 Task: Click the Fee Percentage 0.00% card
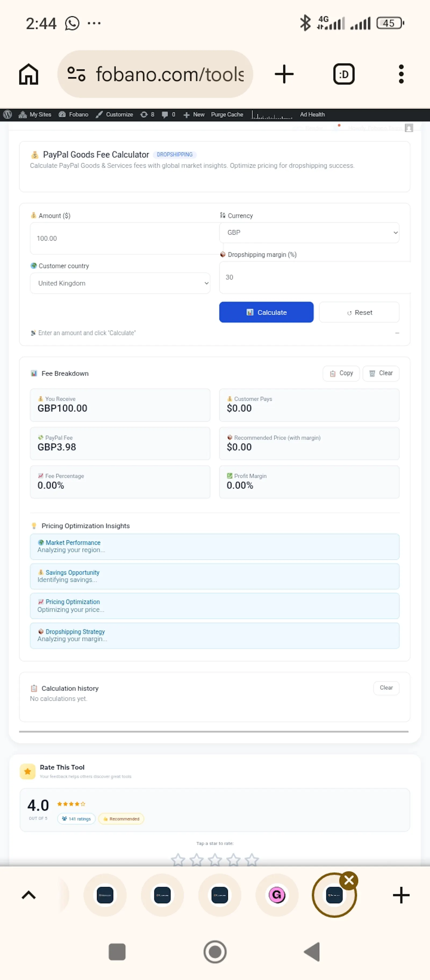pyautogui.click(x=120, y=482)
